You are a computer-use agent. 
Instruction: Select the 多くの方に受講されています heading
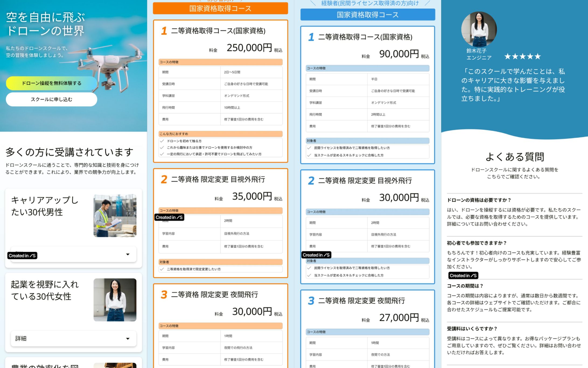(x=69, y=152)
